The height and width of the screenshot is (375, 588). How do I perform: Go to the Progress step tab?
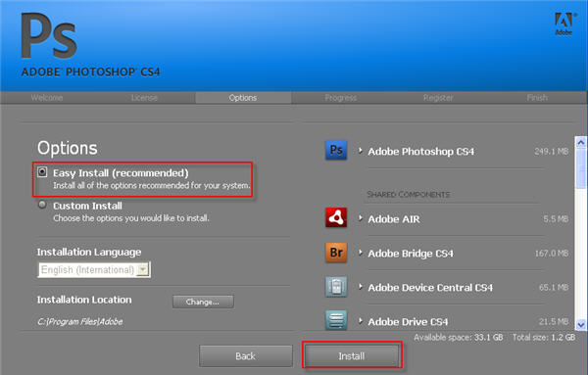pyautogui.click(x=340, y=98)
